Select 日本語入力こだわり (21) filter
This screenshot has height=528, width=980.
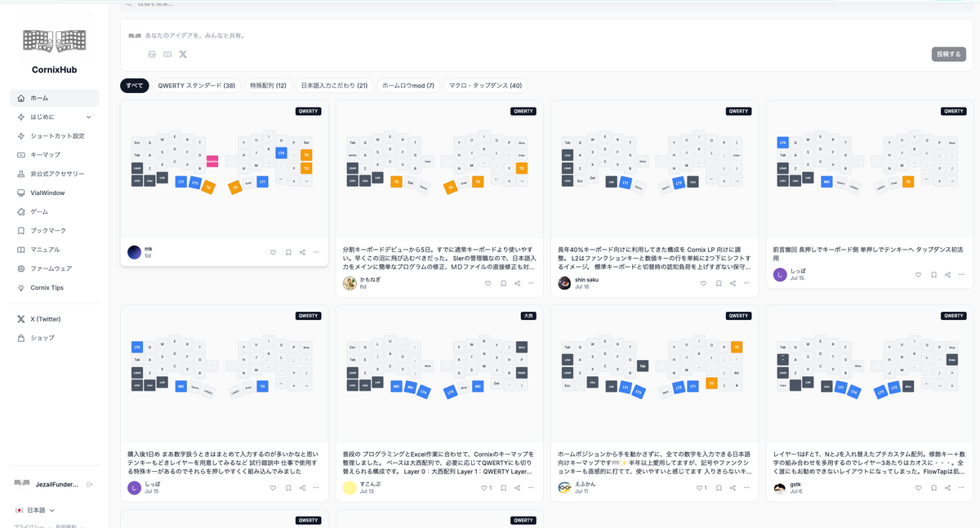[335, 86]
